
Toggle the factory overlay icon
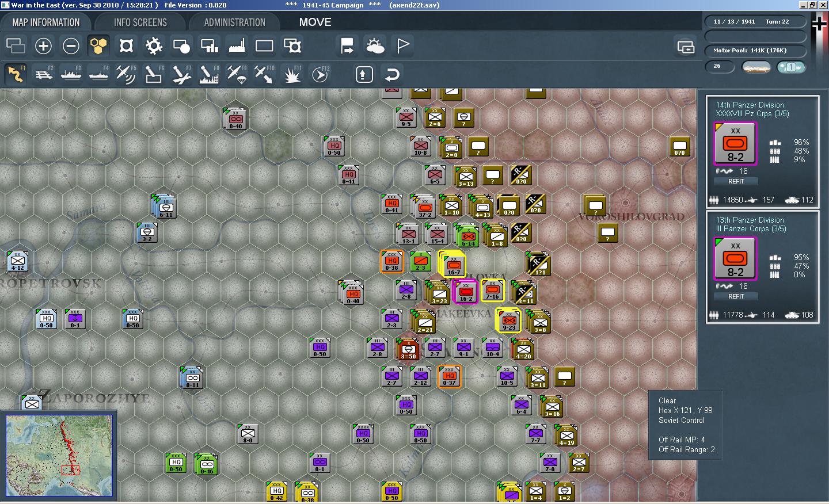[x=237, y=46]
